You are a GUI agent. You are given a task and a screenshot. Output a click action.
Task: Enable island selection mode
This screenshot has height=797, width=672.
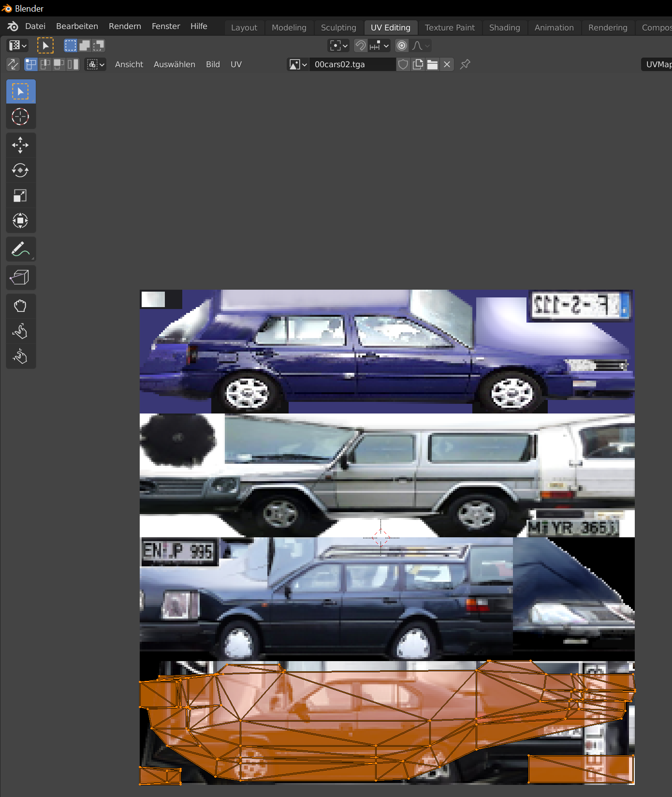(73, 64)
